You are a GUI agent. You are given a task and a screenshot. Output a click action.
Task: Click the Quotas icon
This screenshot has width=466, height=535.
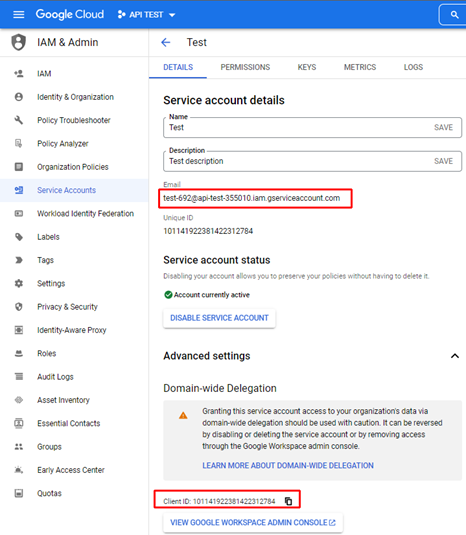tap(19, 493)
